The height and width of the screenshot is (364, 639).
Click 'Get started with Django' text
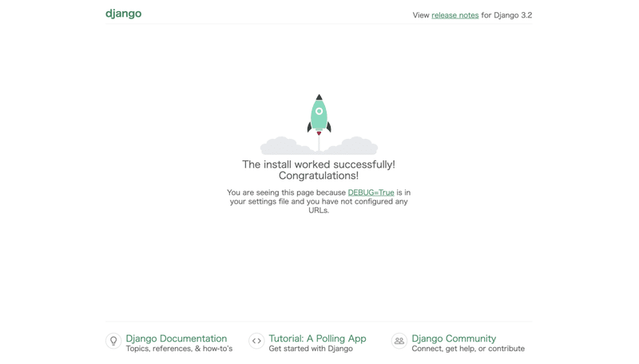(311, 349)
